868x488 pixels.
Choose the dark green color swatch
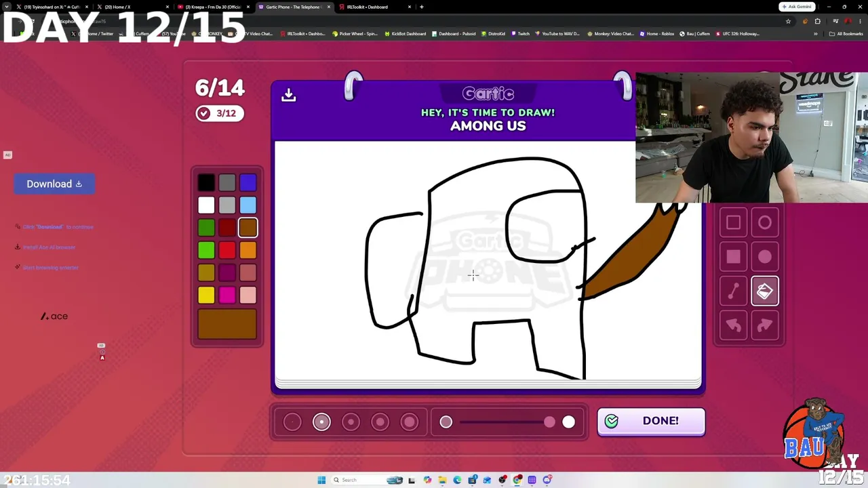pos(206,228)
